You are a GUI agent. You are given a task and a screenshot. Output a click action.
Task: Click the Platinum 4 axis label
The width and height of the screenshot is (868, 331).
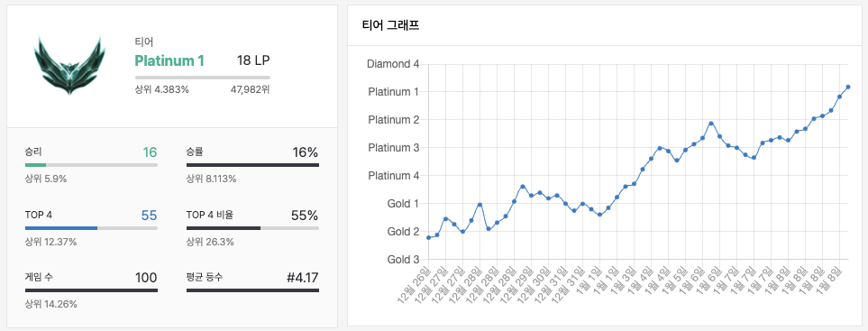(x=394, y=176)
